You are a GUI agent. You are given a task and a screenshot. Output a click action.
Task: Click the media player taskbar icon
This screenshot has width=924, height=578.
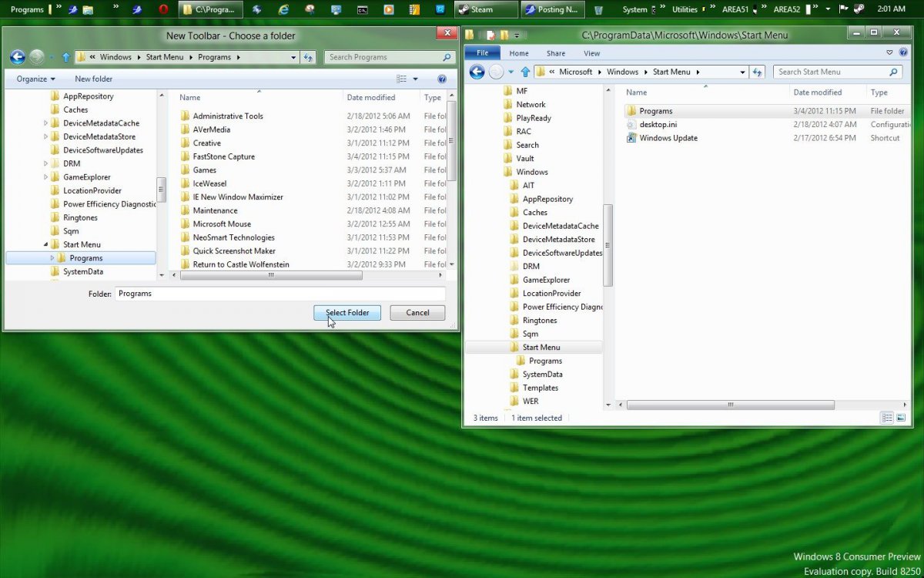click(388, 9)
